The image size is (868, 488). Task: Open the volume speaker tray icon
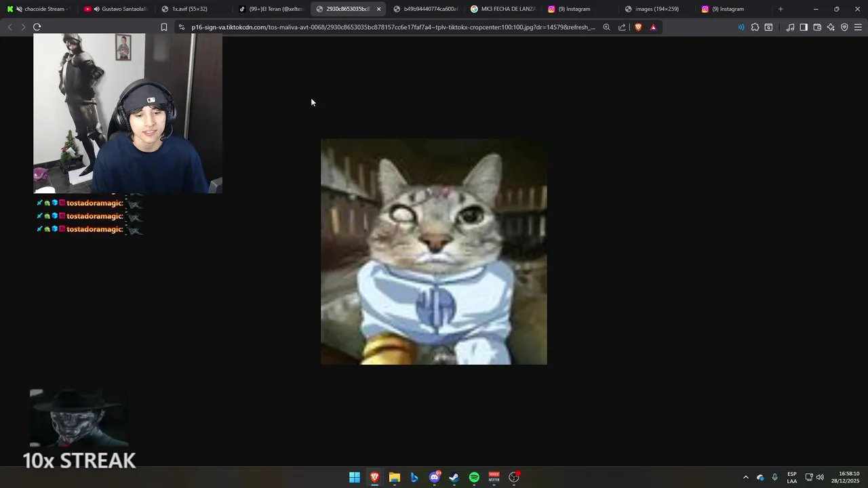(x=820, y=477)
